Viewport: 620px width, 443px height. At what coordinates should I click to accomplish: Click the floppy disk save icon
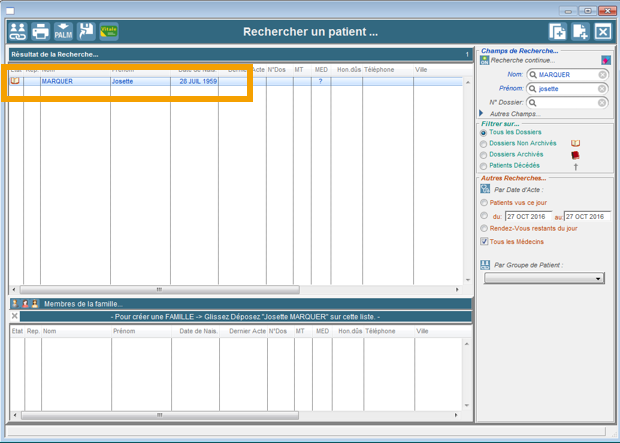[x=86, y=32]
